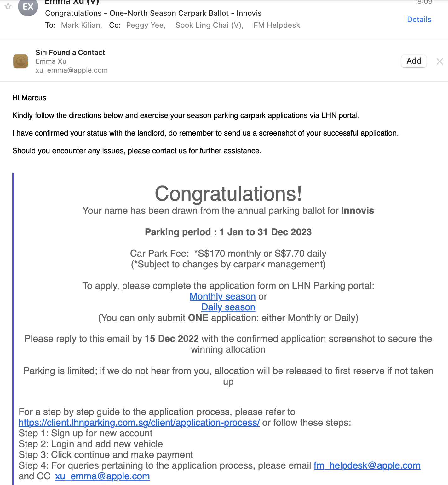Dismiss the Siri Found a Contact banner
The image size is (448, 485).
[440, 61]
